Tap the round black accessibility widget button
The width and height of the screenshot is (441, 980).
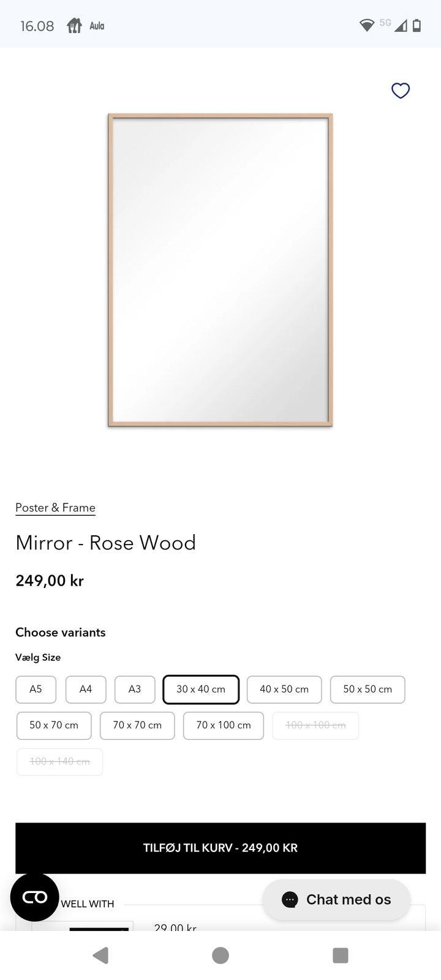35,897
